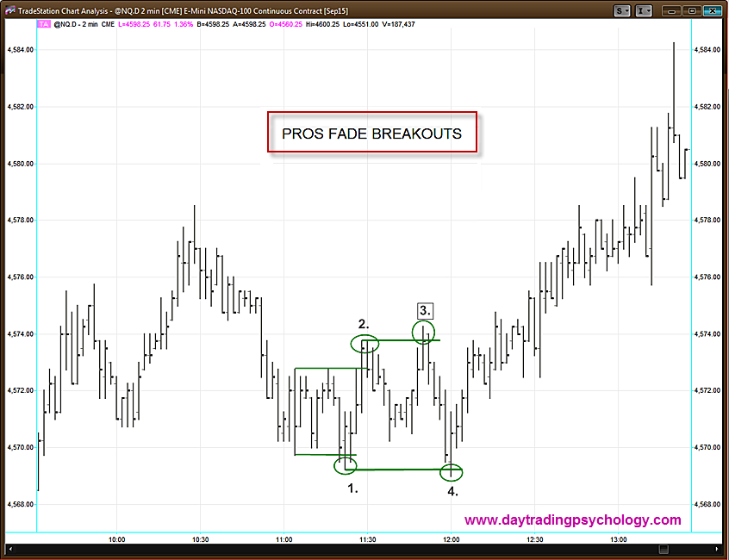Select the boxed 3. text annotation
The height and width of the screenshot is (560, 729).
pyautogui.click(x=424, y=309)
